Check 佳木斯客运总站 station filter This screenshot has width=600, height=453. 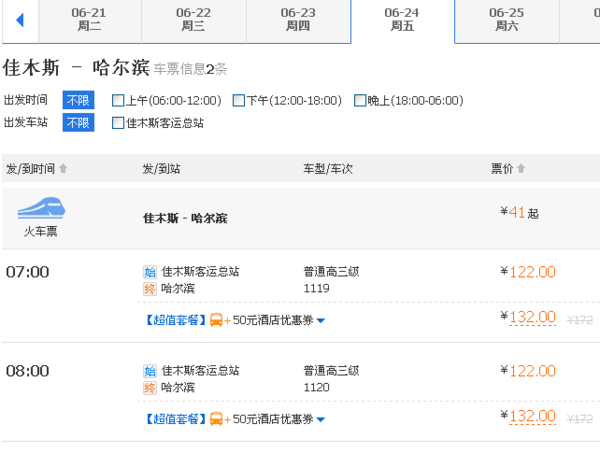point(118,123)
